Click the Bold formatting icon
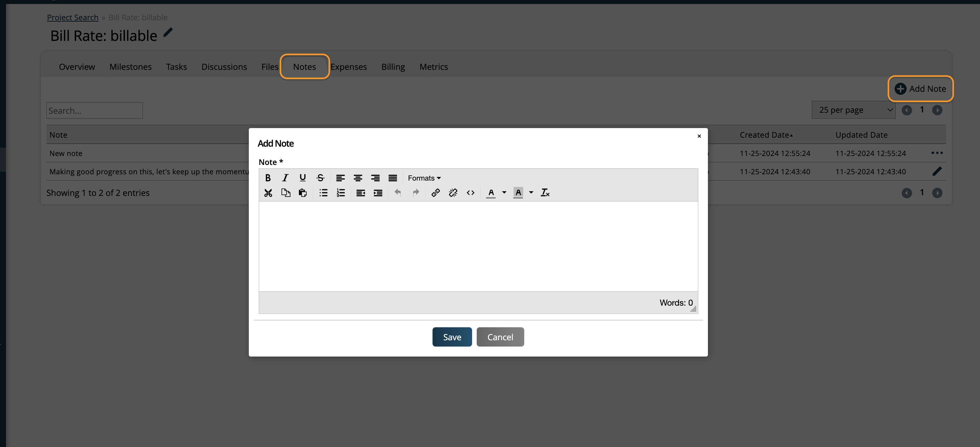 click(267, 177)
